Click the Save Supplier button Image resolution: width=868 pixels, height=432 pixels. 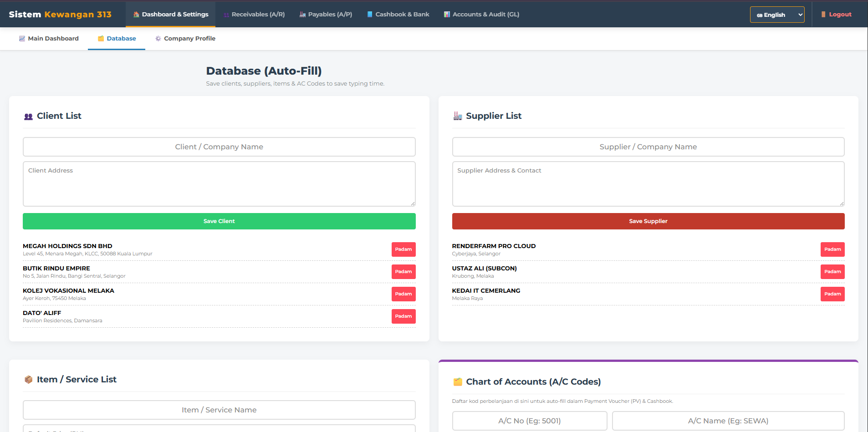[648, 221]
